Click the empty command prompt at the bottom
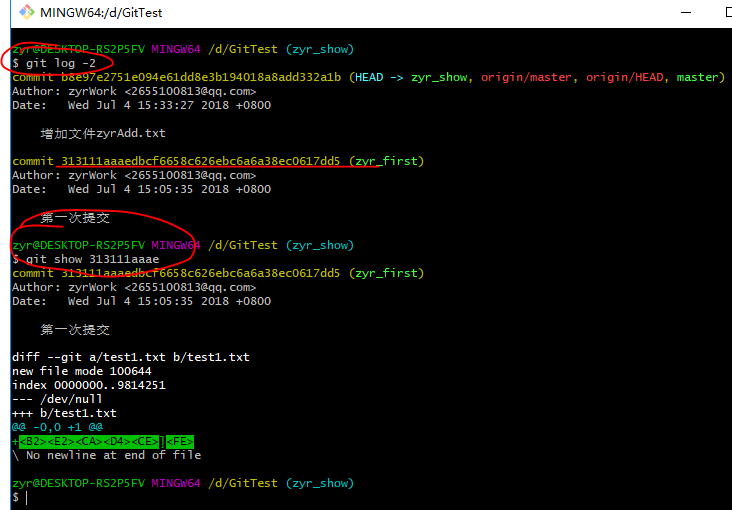Image resolution: width=732 pixels, height=510 pixels. coord(20,497)
